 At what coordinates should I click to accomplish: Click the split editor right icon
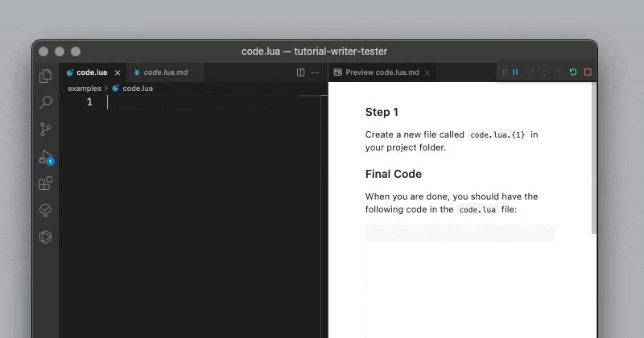click(x=301, y=72)
